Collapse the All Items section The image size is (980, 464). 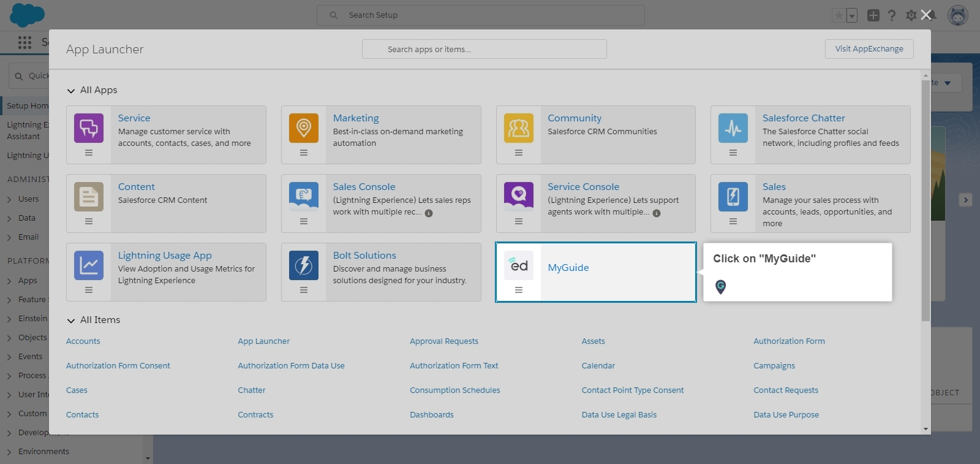(71, 321)
